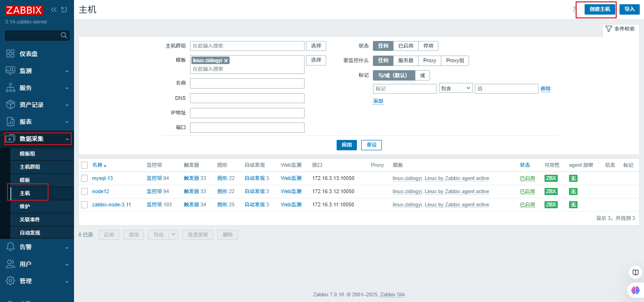This screenshot has height=302, width=644.
Task: Click encryption badge 无 for node12
Action: click(573, 191)
